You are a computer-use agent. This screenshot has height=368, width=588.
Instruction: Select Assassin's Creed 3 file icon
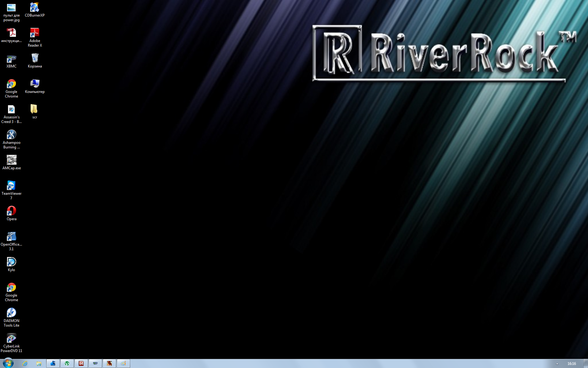(x=11, y=114)
